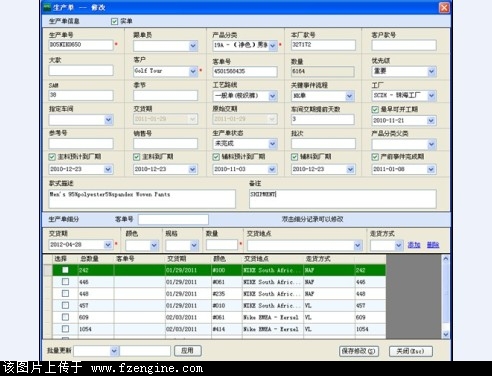Open the 生产单状态 dropdown
The height and width of the screenshot is (376, 492).
(x=273, y=144)
